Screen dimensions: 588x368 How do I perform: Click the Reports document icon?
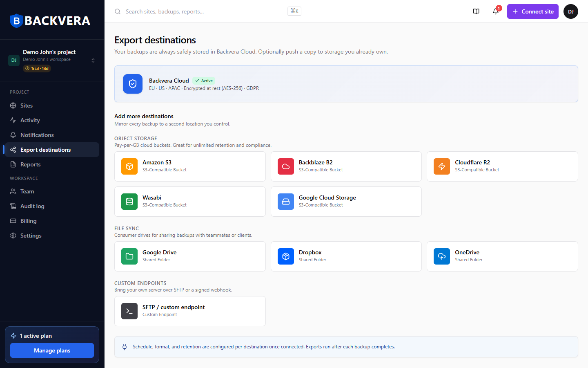point(13,164)
